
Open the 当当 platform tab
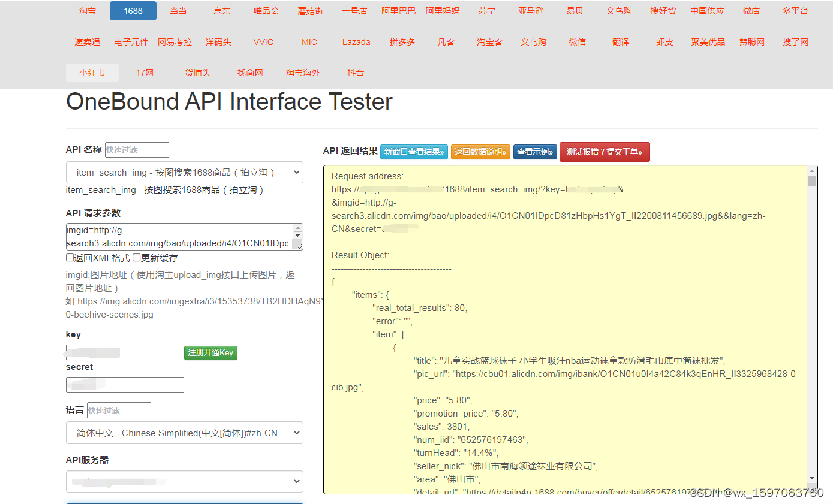click(x=178, y=11)
